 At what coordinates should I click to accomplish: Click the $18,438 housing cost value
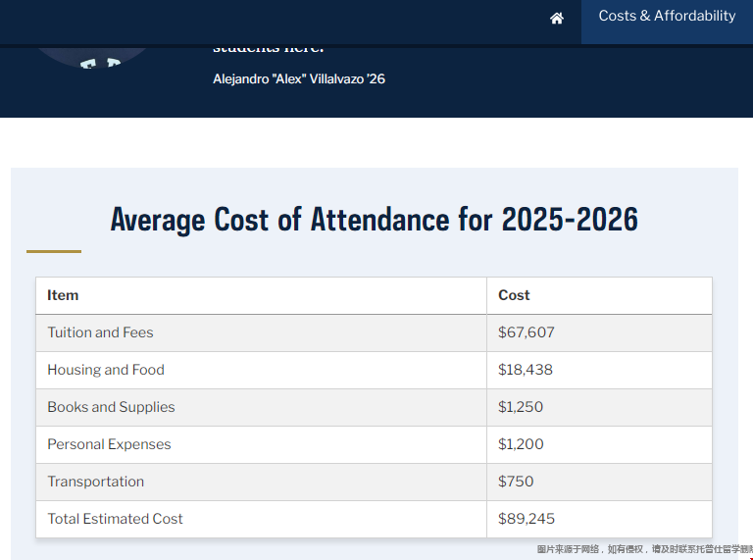point(525,370)
